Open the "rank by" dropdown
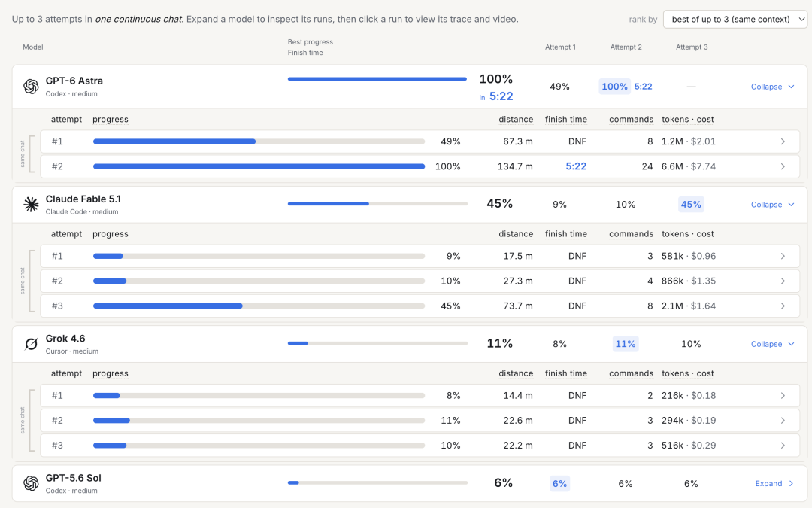The image size is (812, 508). [735, 19]
